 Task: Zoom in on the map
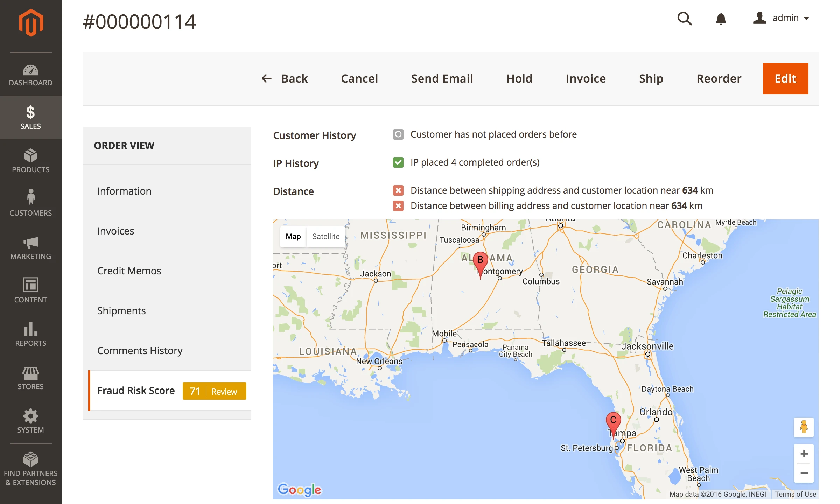tap(804, 454)
